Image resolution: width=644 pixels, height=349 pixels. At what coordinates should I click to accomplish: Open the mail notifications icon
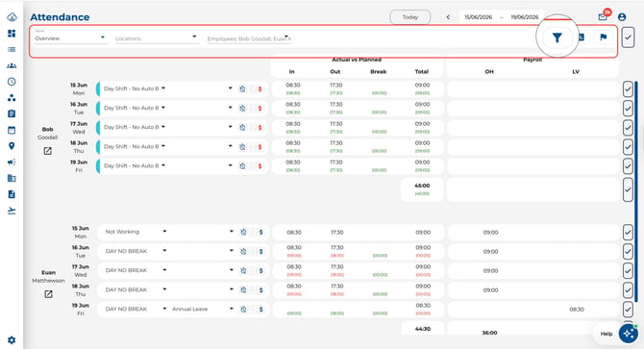pos(603,17)
